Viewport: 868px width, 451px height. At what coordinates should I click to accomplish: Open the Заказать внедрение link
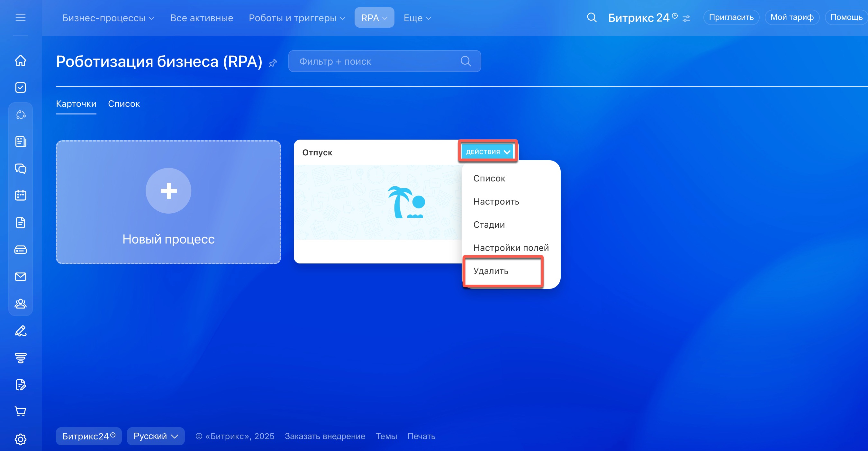[x=325, y=436]
